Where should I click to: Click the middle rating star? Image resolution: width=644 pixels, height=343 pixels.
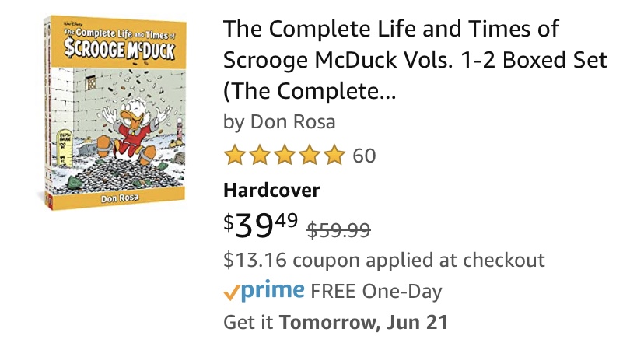click(284, 156)
